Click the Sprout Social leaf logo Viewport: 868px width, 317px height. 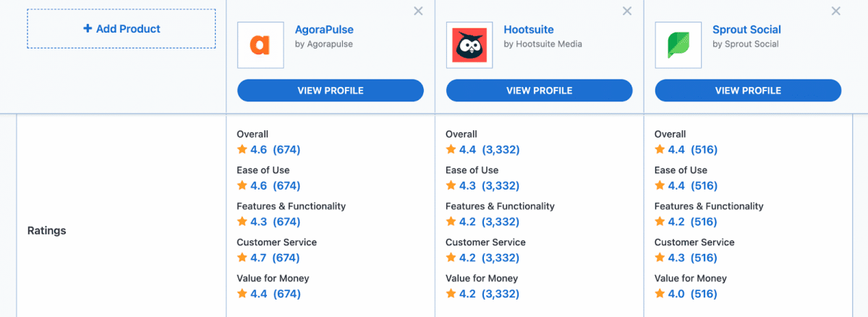(x=678, y=45)
